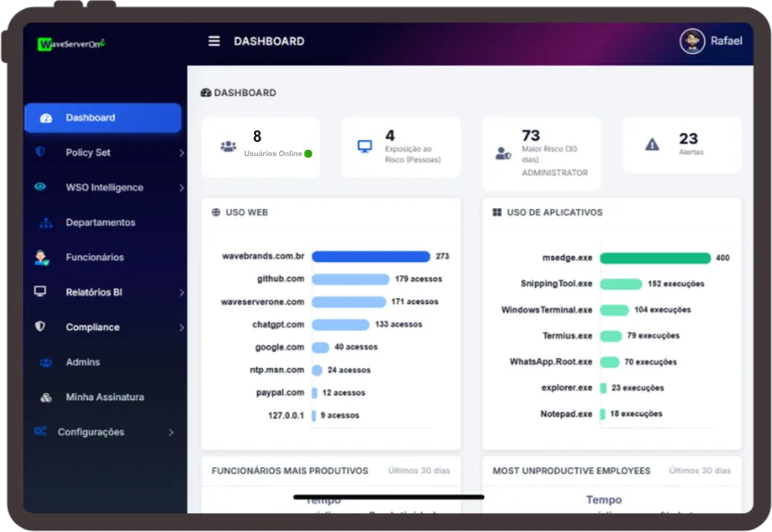Open Minha Assinatura page
This screenshot has width=772, height=532.
[104, 397]
